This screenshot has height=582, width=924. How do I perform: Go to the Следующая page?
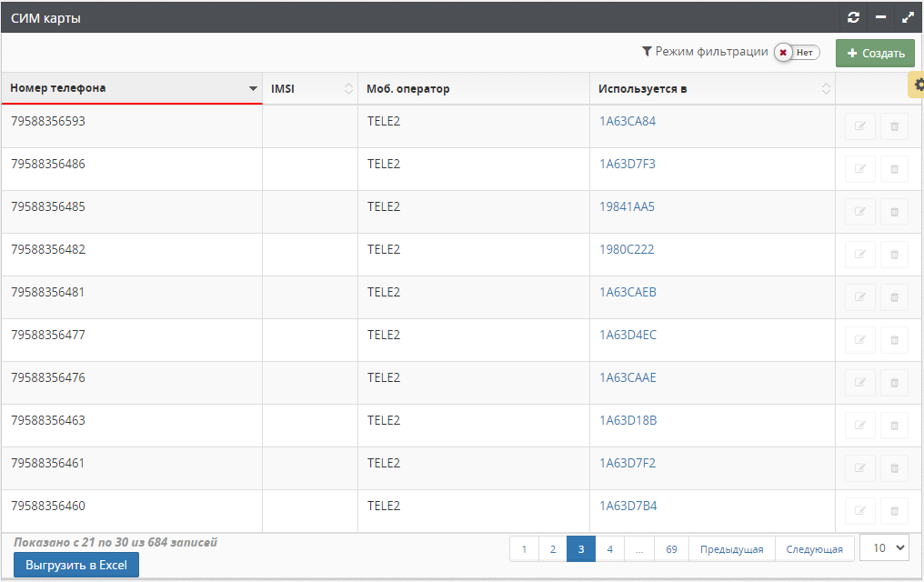[814, 549]
